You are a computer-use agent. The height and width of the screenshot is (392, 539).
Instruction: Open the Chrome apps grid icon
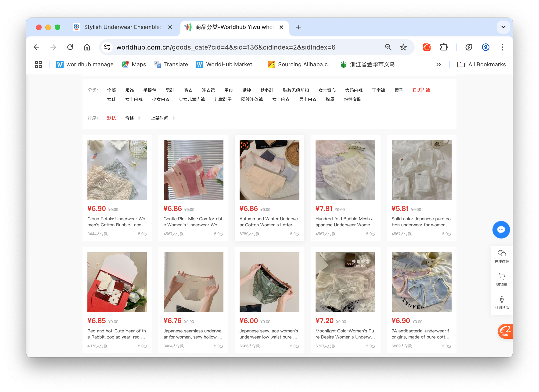click(x=38, y=64)
